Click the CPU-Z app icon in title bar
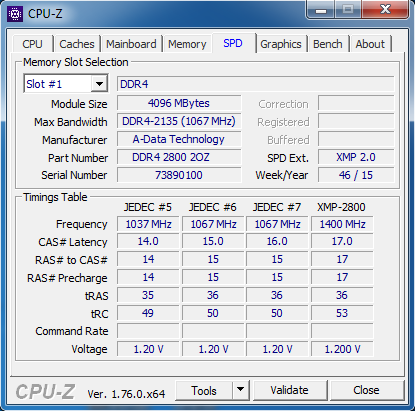The image size is (415, 411). pyautogui.click(x=15, y=14)
